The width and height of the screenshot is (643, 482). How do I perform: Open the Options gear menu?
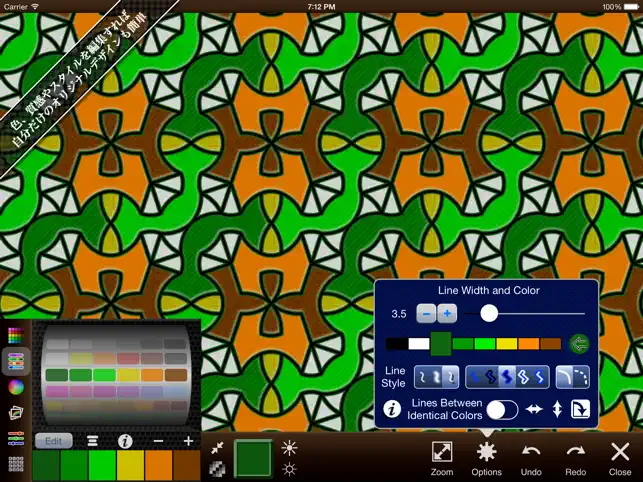coord(486,459)
